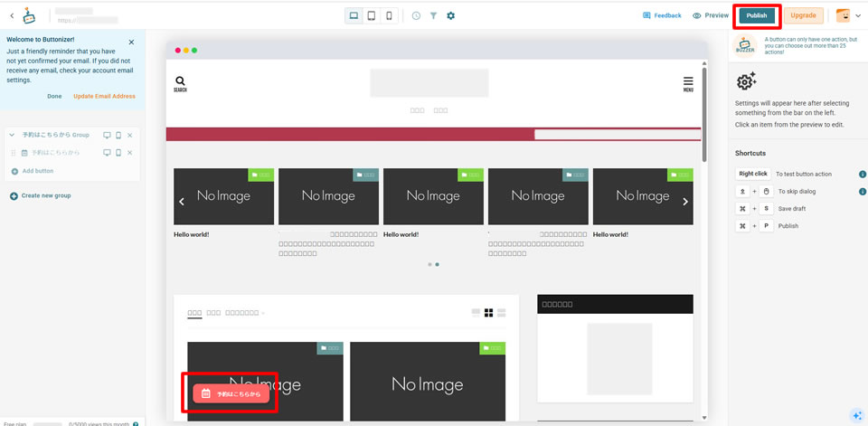Switch to mobile preview mode

(x=389, y=15)
